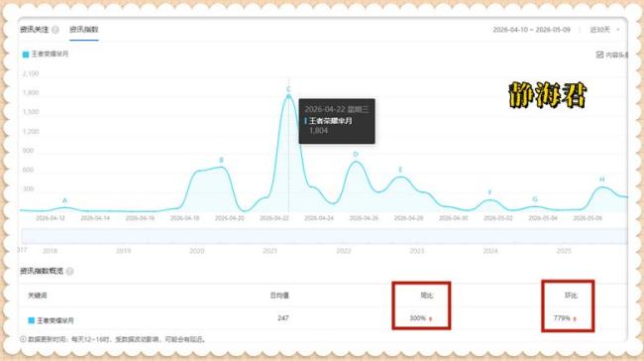Select headline marker A on the chart

pyautogui.click(x=64, y=200)
